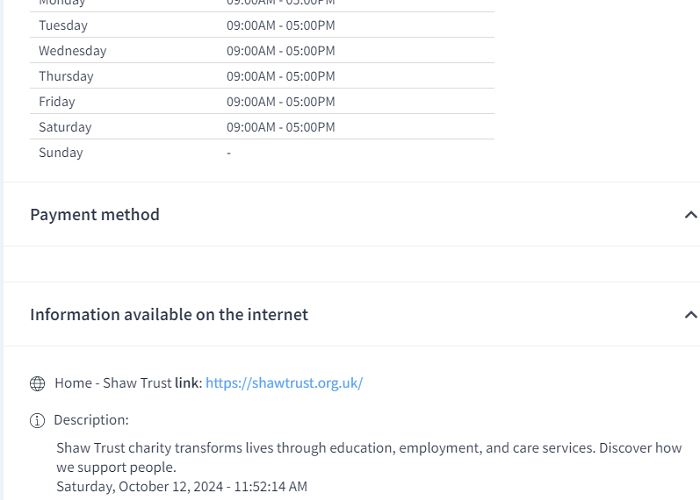Click the Shaw Trust charity description paragraph
The image size is (700, 500).
[369, 458]
